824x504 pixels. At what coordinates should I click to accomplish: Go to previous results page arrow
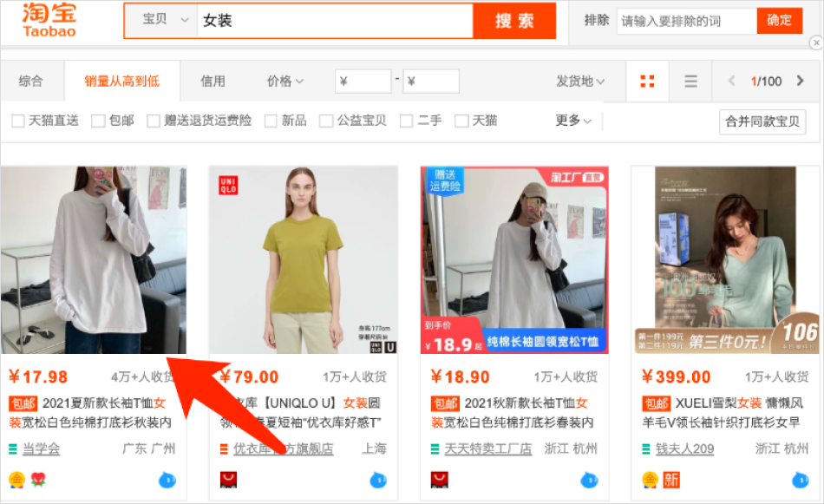click(731, 82)
